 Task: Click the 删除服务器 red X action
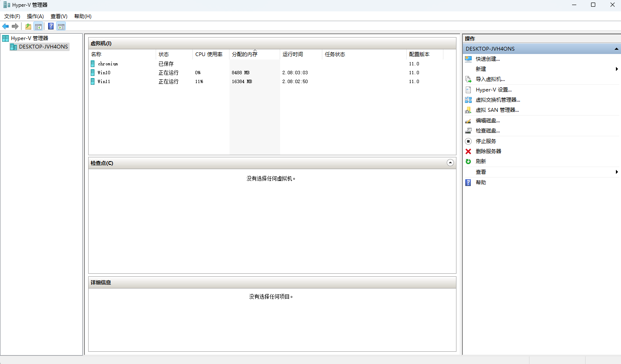click(x=489, y=151)
